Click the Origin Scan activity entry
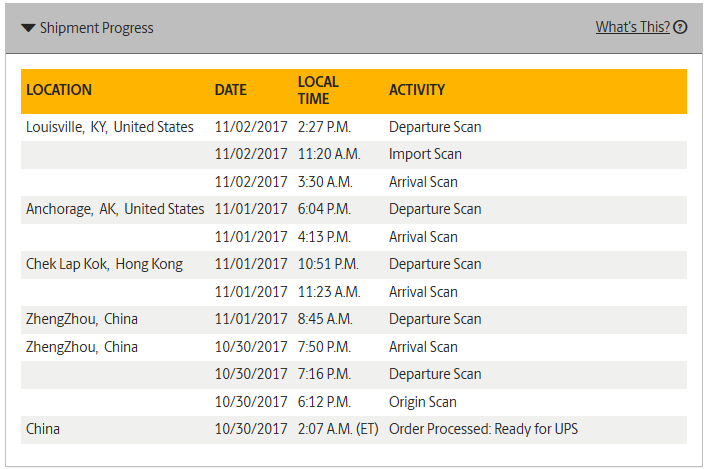Viewport: 707px width, 469px height. pos(423,402)
